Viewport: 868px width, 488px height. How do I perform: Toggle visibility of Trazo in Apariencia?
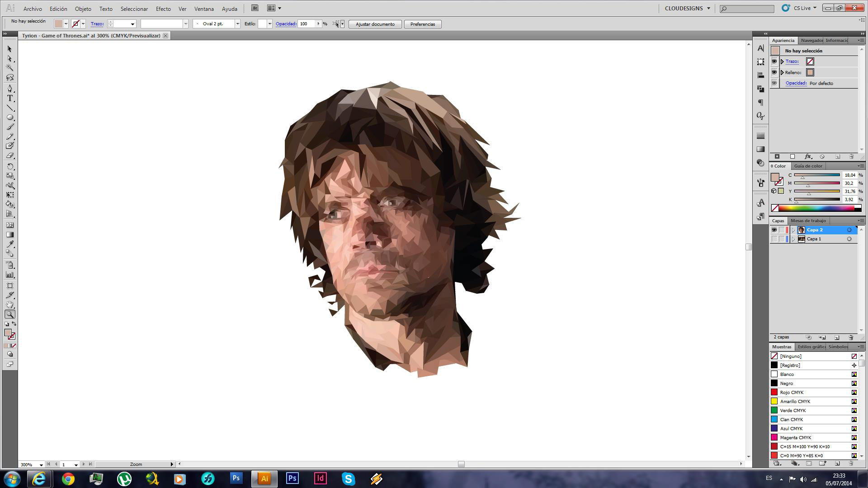pos(774,61)
